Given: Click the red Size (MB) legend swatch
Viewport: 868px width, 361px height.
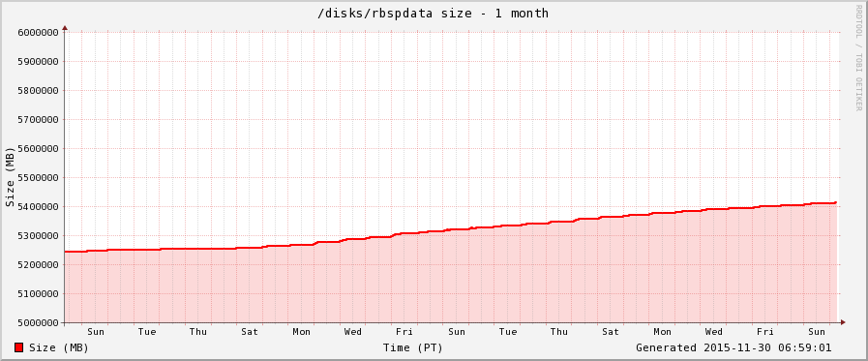Looking at the screenshot, I should click(18, 347).
